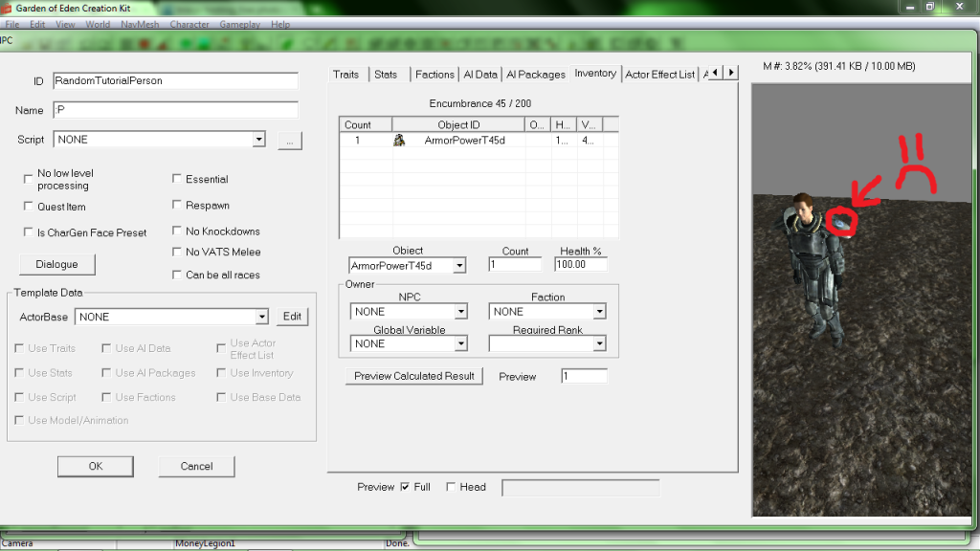Sort by Object ID column header
Viewport: 980px width, 551px height.
458,125
